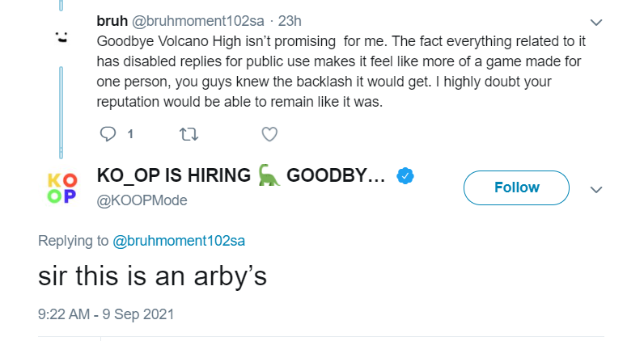Click the @bruhmoment102sa handle beside bruh
This screenshot has width=644, height=341.
tap(197, 21)
